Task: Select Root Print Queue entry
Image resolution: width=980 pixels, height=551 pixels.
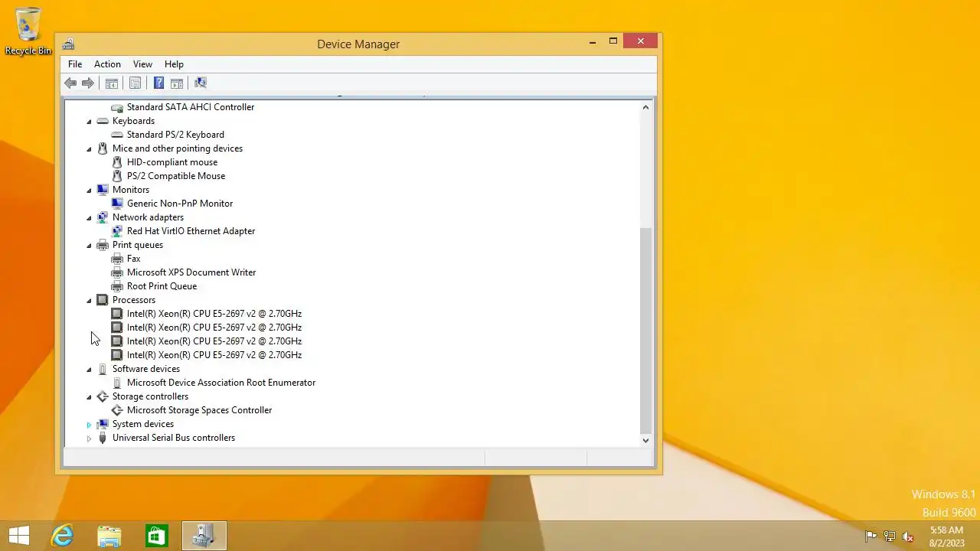Action: point(162,286)
